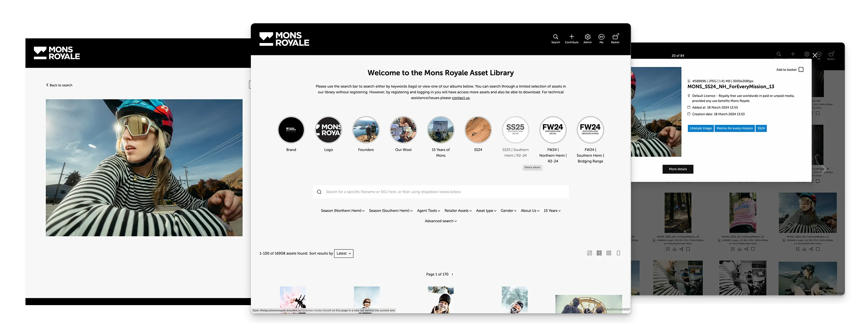This screenshot has height=336, width=868.
Task: Download the ForEveryMission_16 image
Action: [674, 249]
